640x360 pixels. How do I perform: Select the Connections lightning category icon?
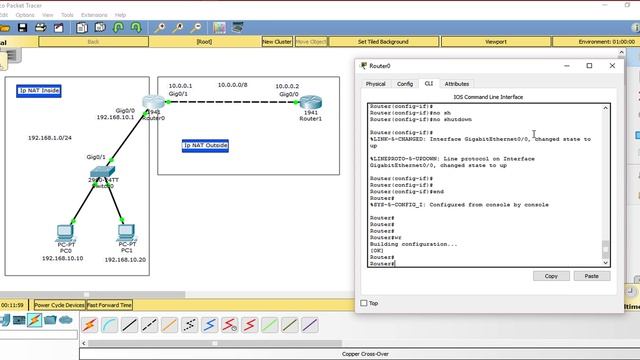click(34, 320)
